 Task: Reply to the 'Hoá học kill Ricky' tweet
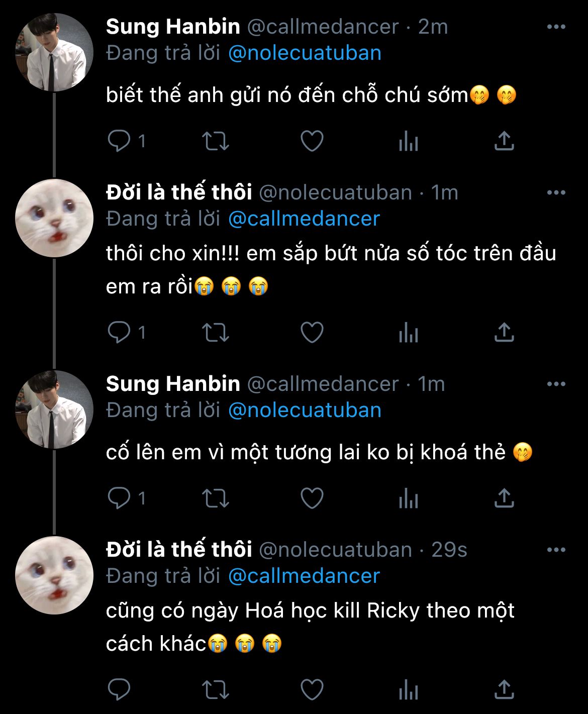(119, 689)
